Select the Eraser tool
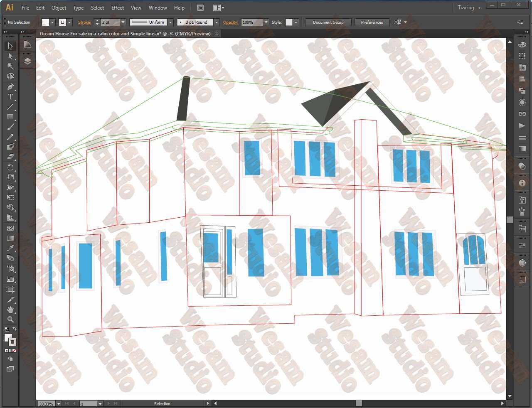 click(x=10, y=157)
